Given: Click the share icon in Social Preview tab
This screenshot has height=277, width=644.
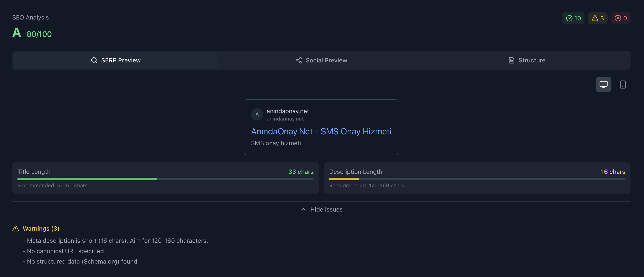Looking at the screenshot, I should (299, 60).
